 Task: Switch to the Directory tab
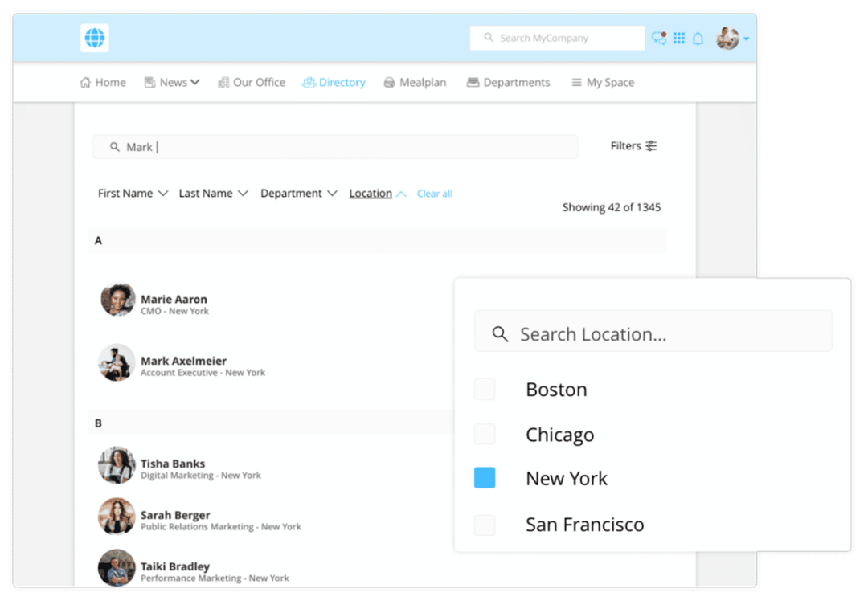click(334, 82)
